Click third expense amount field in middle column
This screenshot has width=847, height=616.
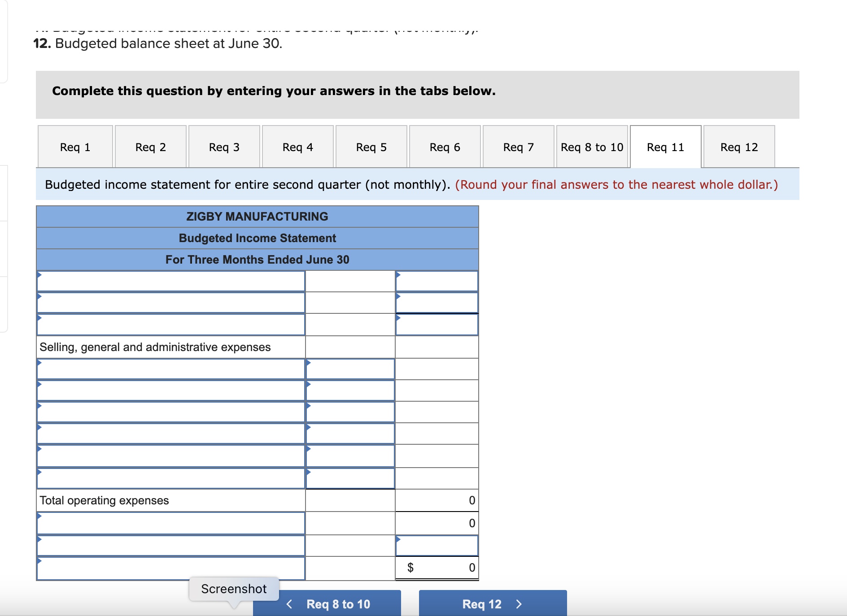tap(350, 412)
